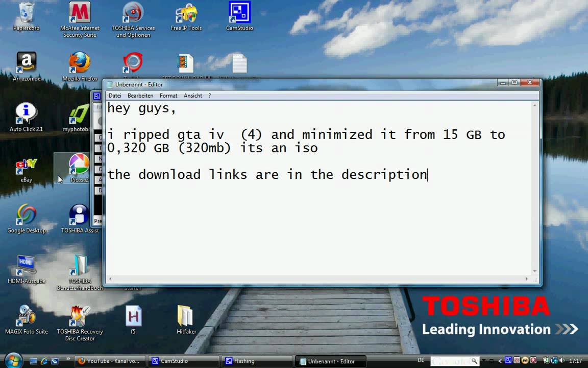Switch to YouTube - Kanal taskbar button
Image resolution: width=588 pixels, height=368 pixels.
110,361
